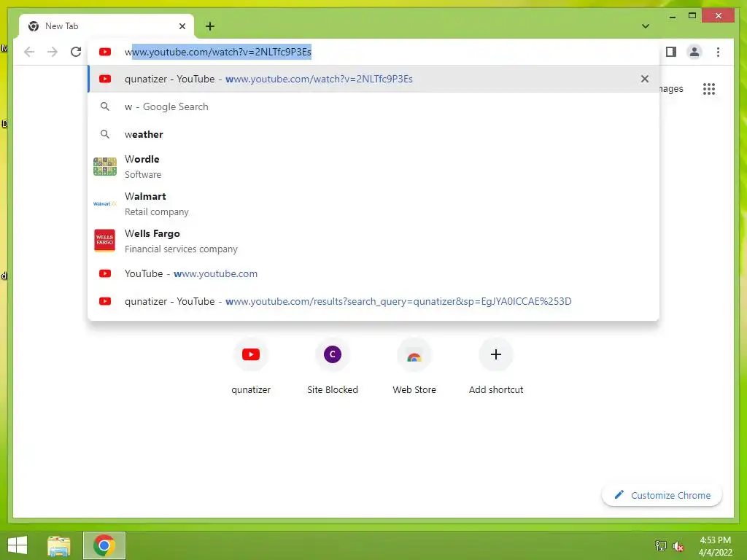Open the Site Blocked shortcut
Viewport: 747px width, 560px height.
pyautogui.click(x=333, y=367)
